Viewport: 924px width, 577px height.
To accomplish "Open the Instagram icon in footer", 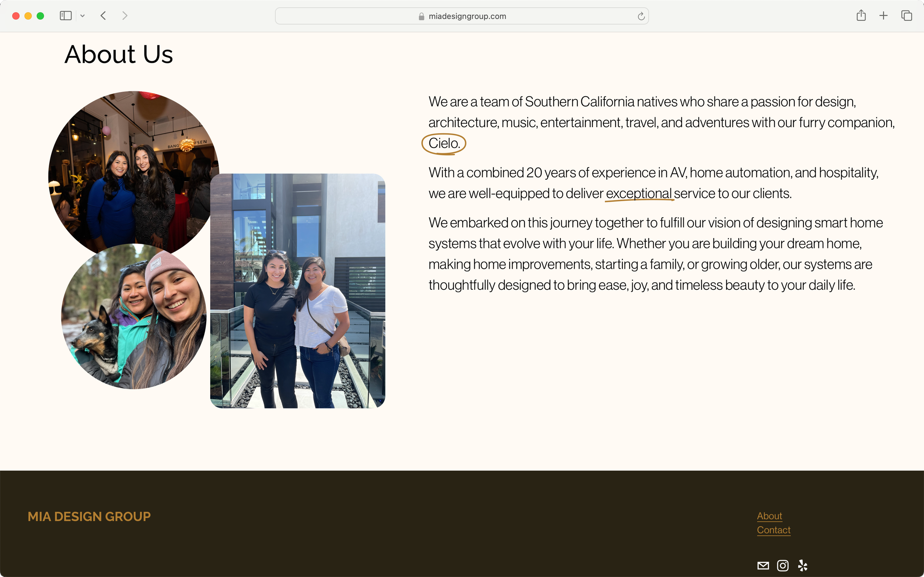I will [x=782, y=566].
